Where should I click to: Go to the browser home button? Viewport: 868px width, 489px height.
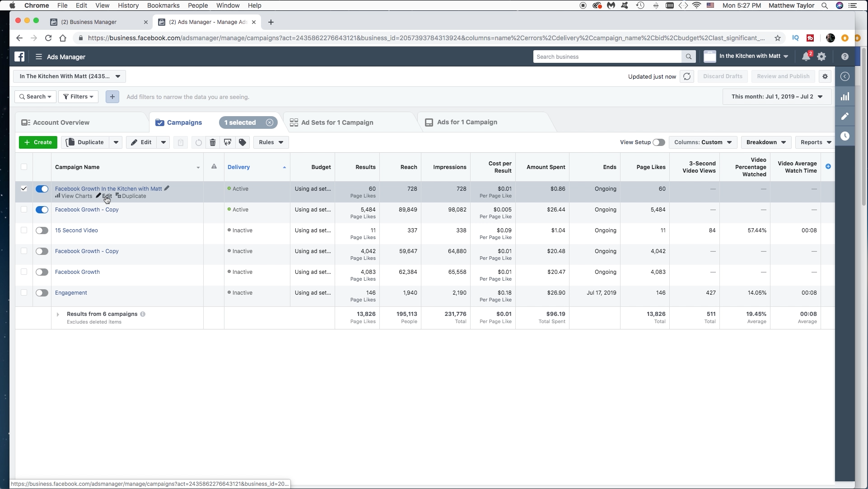tap(63, 38)
